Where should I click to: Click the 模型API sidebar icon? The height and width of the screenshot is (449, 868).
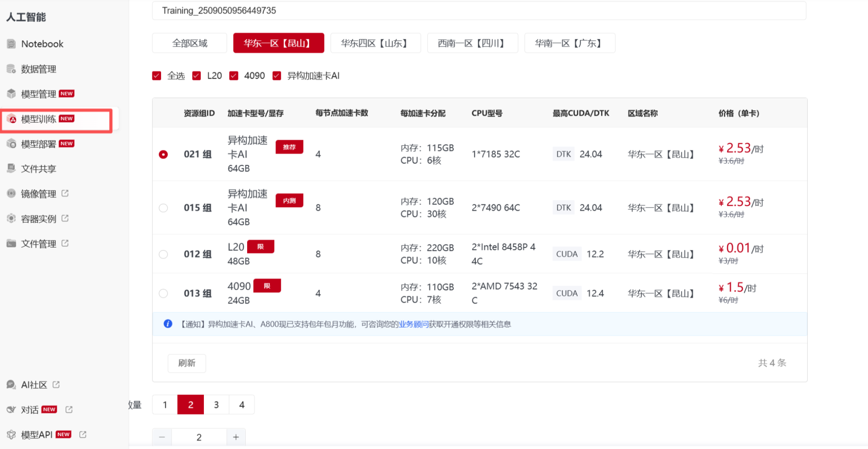pos(11,435)
